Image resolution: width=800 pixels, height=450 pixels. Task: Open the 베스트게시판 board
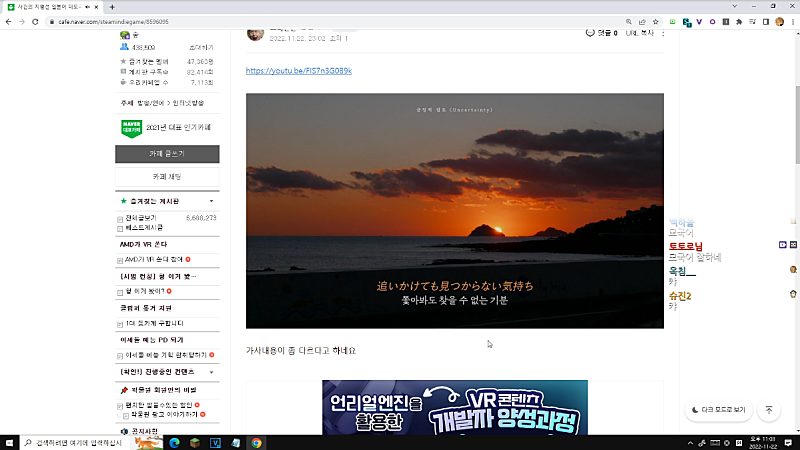pyautogui.click(x=144, y=228)
